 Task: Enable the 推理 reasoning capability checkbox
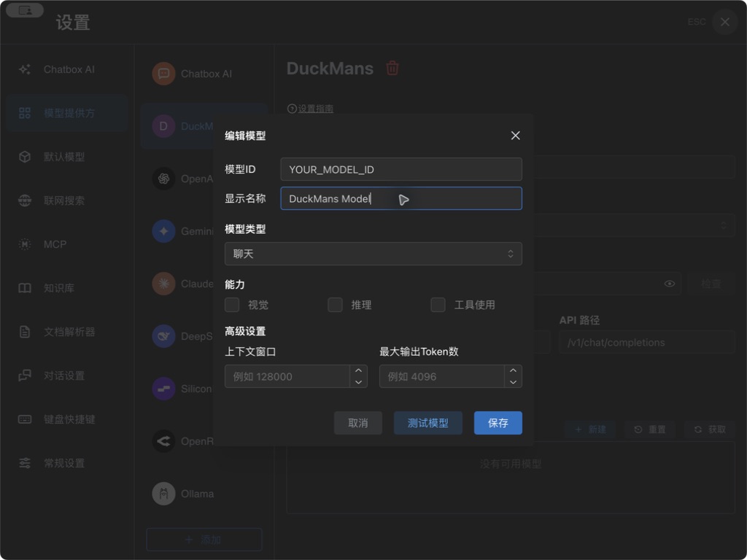coord(336,305)
